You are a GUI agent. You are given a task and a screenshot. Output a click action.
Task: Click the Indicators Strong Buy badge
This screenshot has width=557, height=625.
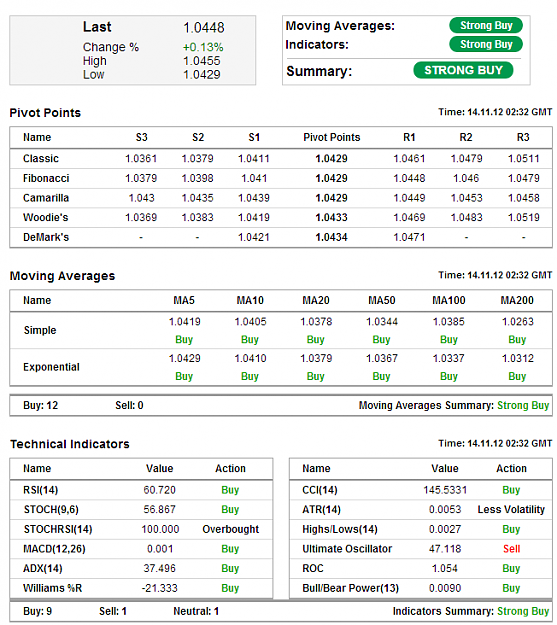[x=486, y=44]
